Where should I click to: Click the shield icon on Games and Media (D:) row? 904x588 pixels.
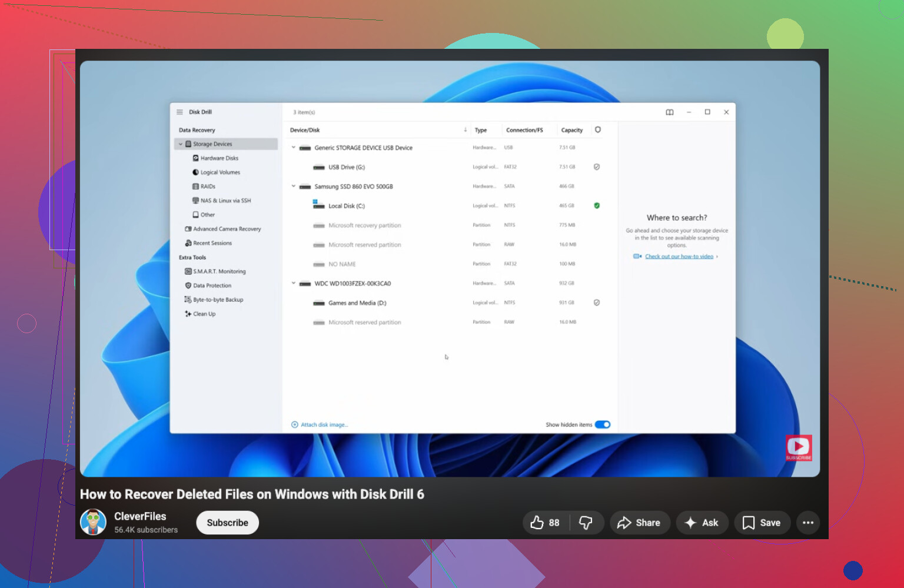597,303
